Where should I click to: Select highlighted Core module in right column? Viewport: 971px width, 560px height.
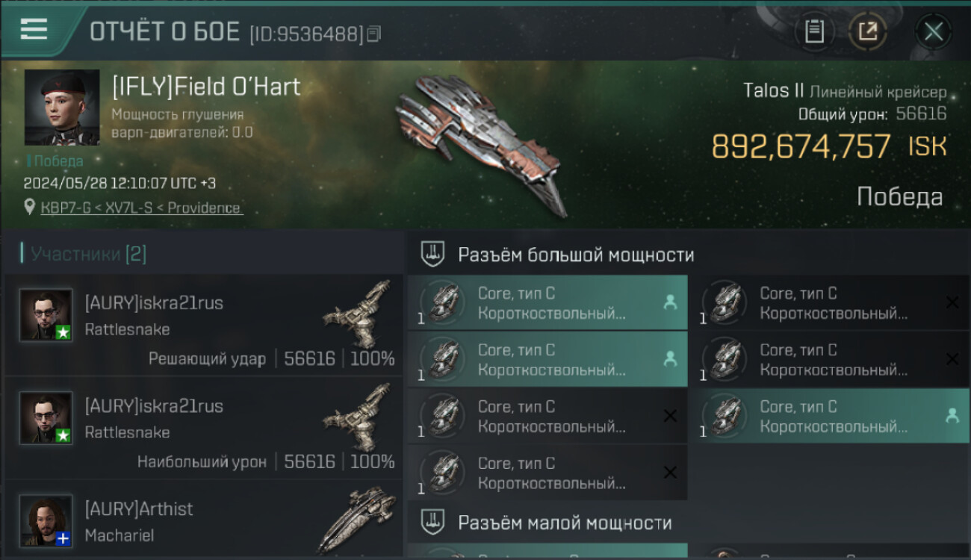[x=830, y=416]
